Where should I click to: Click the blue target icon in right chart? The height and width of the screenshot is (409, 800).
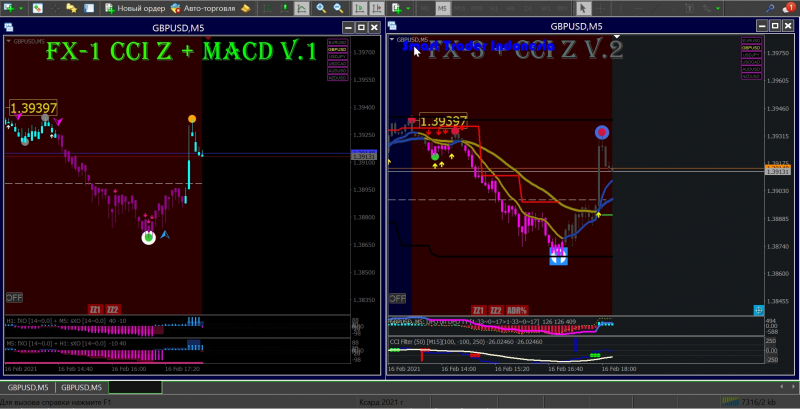tap(759, 310)
